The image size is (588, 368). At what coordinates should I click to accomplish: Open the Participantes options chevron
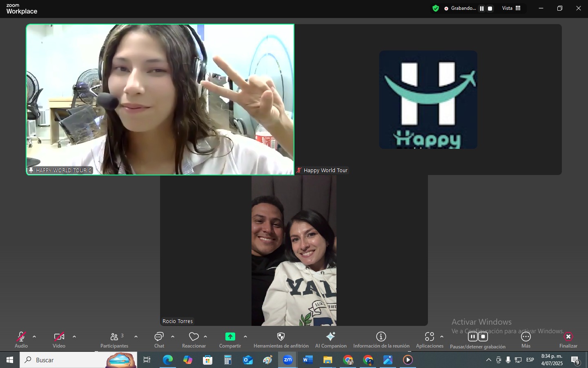coord(136,337)
